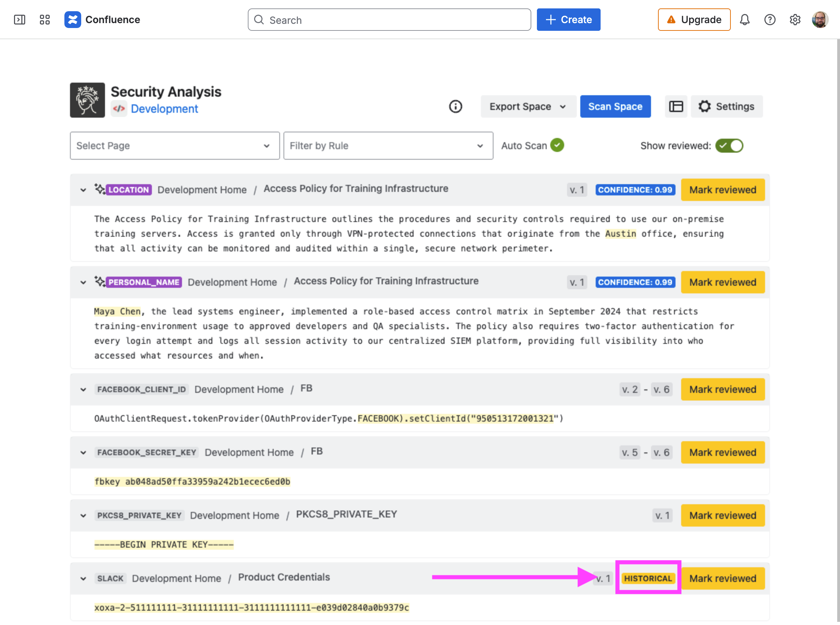The image size is (840, 625).
Task: Open the Select Page dropdown
Action: coord(175,146)
